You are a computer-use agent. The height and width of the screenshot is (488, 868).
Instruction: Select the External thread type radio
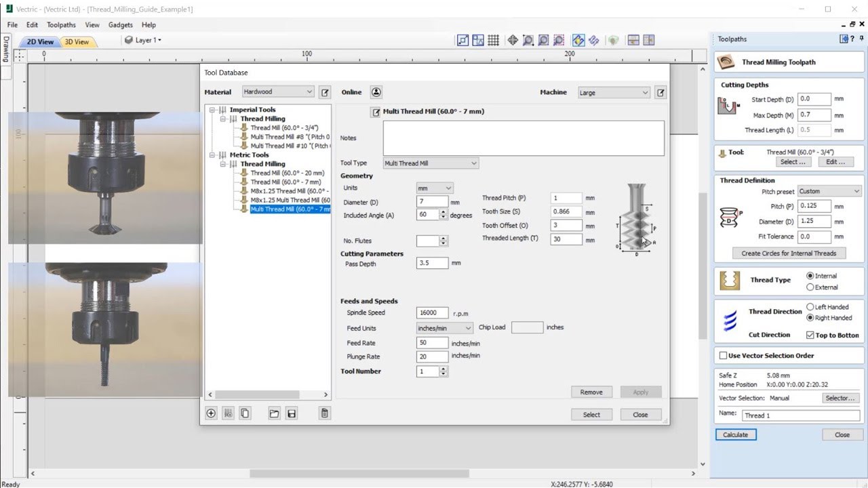point(810,287)
